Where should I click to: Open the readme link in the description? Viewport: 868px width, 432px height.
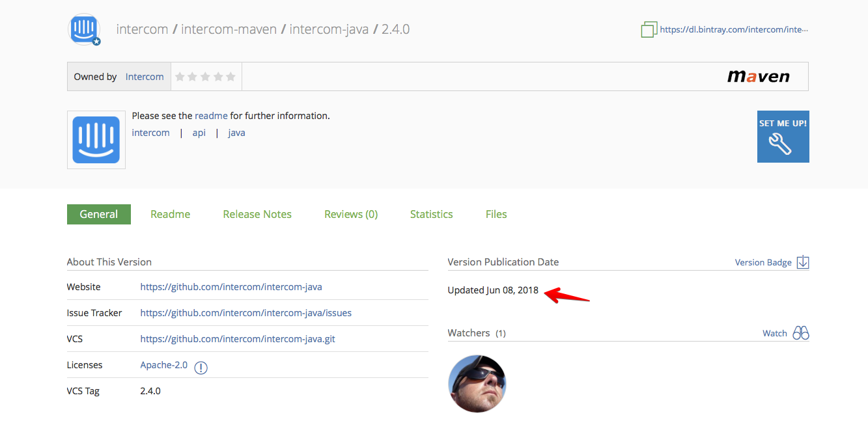(211, 116)
